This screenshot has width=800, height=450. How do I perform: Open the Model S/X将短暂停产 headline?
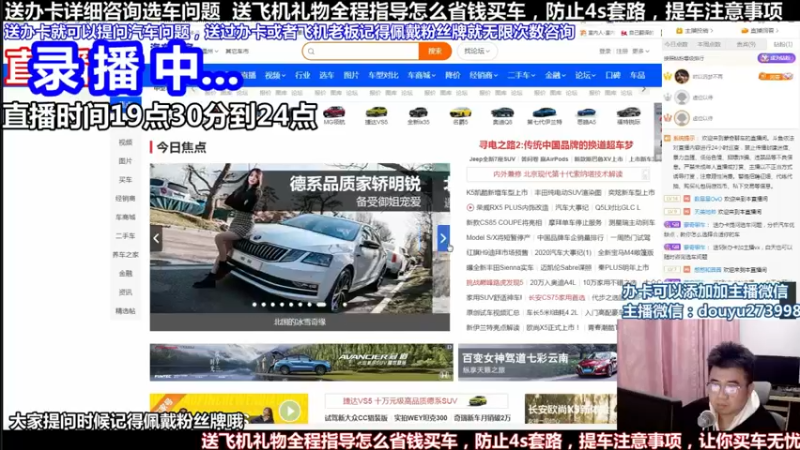(x=498, y=238)
